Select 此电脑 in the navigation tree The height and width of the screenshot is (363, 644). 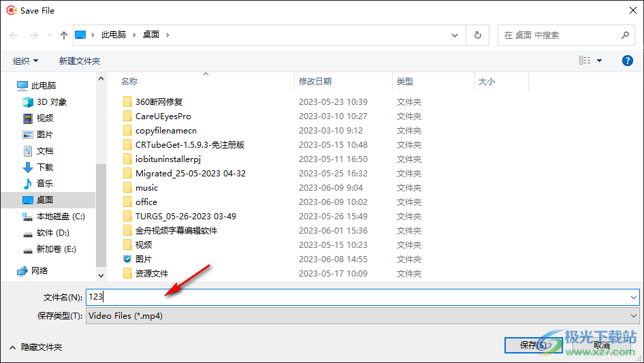tap(44, 86)
